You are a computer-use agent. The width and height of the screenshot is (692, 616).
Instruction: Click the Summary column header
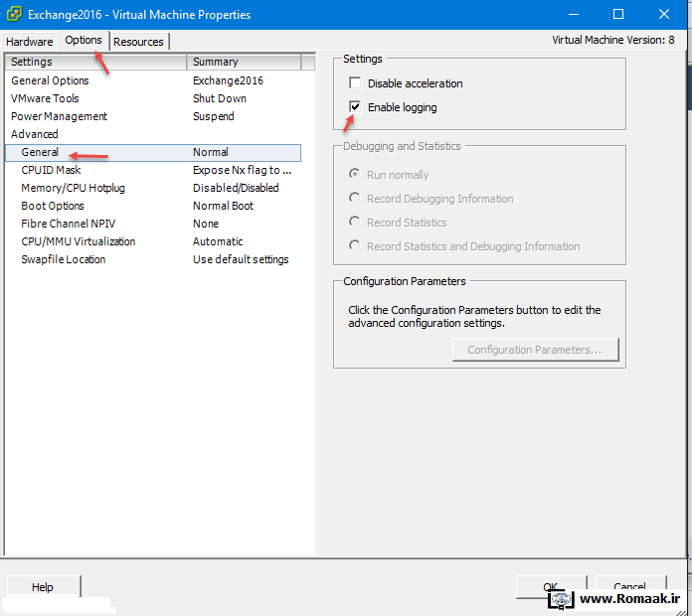pyautogui.click(x=244, y=62)
